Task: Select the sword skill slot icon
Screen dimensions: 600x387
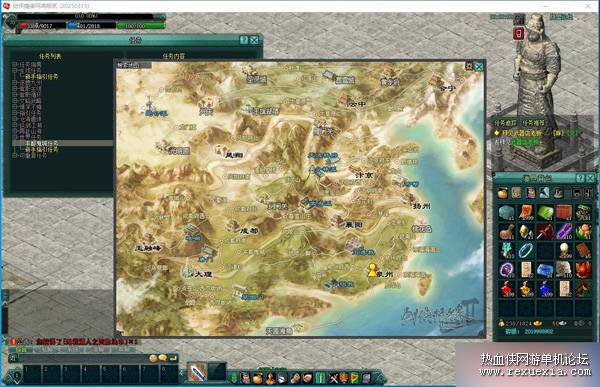Action: [197, 373]
